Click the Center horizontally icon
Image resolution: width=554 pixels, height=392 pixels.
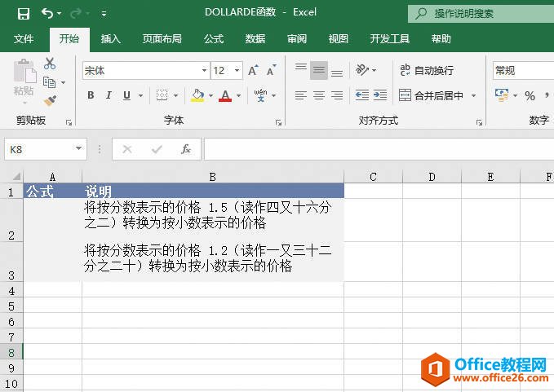pyautogui.click(x=319, y=95)
